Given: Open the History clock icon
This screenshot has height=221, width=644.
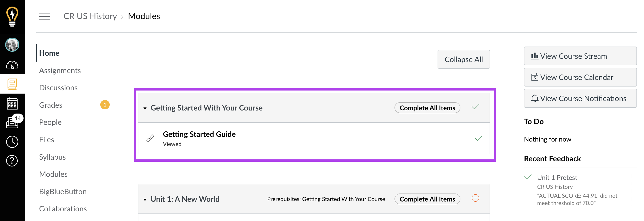Looking at the screenshot, I should point(12,142).
